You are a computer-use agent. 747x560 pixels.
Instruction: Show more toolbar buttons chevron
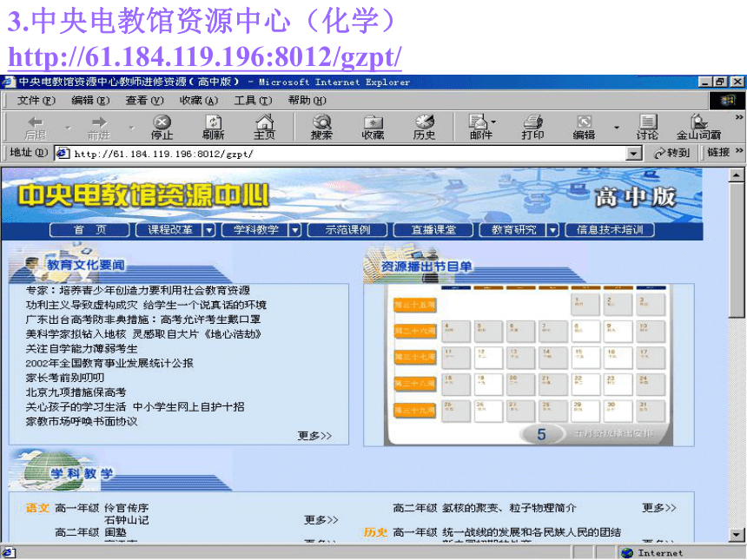[739, 117]
